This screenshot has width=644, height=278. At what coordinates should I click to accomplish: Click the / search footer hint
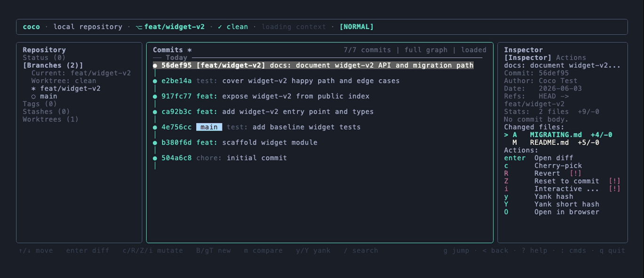pos(361,251)
